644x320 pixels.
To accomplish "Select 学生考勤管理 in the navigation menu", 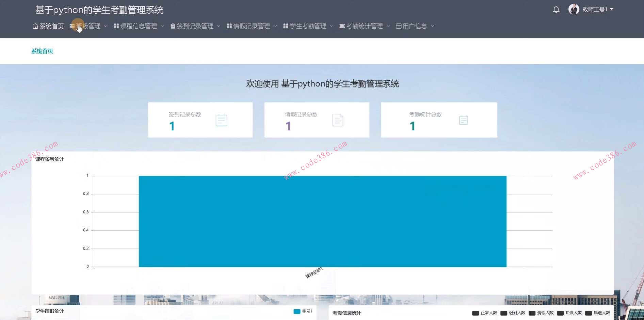I will [x=308, y=26].
